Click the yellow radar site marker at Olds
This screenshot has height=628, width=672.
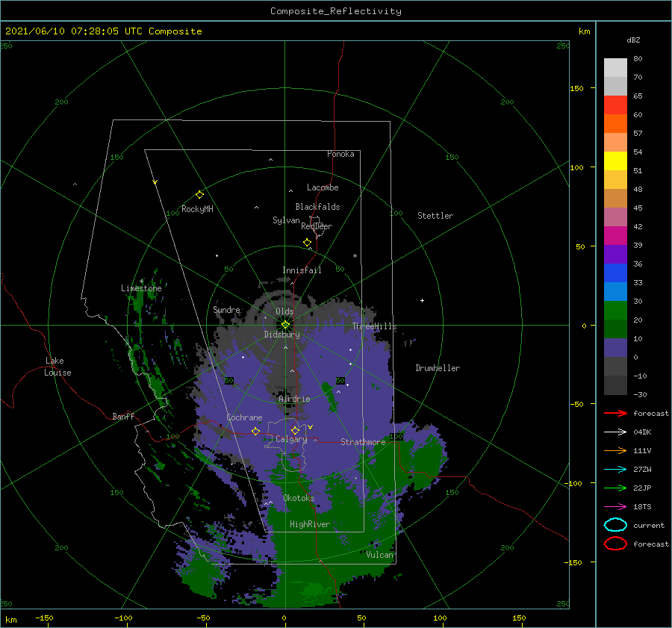285,325
